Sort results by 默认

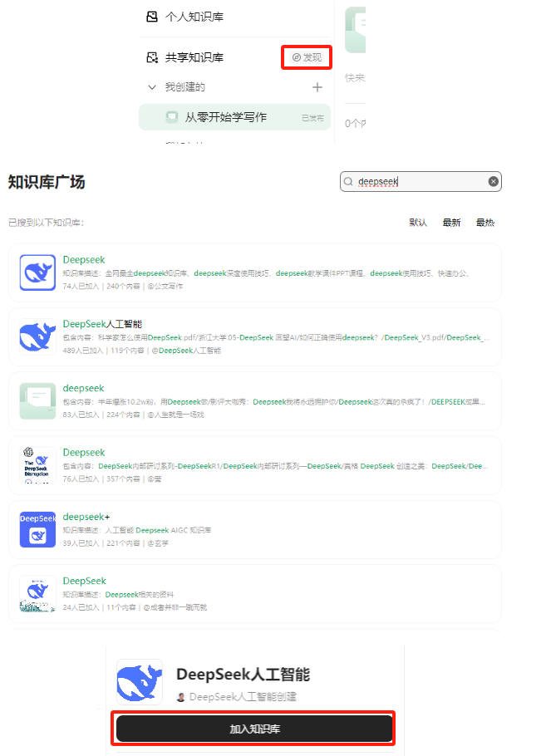[x=418, y=223]
